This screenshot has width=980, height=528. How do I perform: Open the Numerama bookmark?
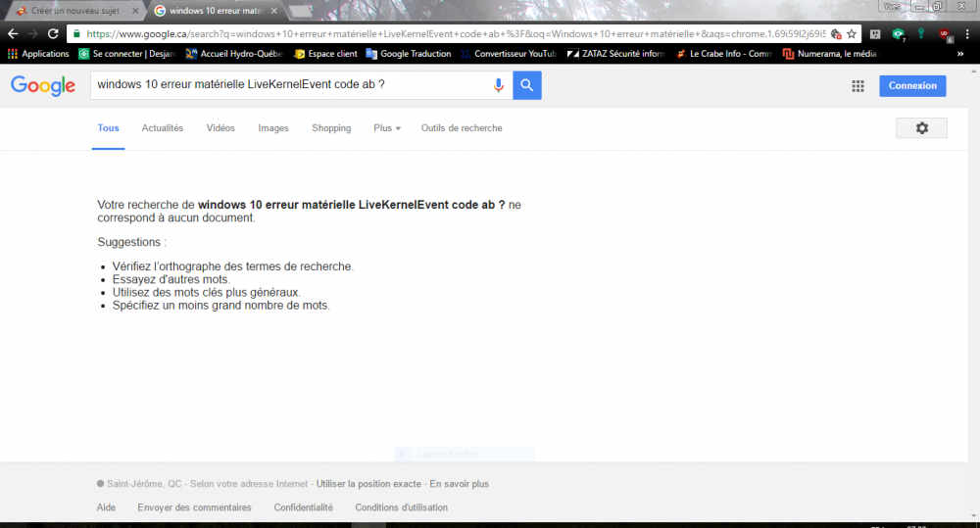(x=831, y=54)
